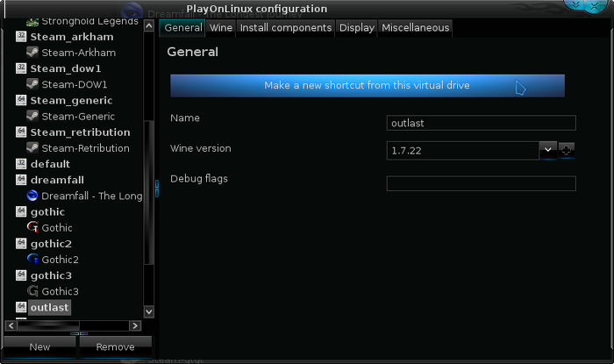Click the Name input field containing outlast
614x364 pixels.
point(481,123)
